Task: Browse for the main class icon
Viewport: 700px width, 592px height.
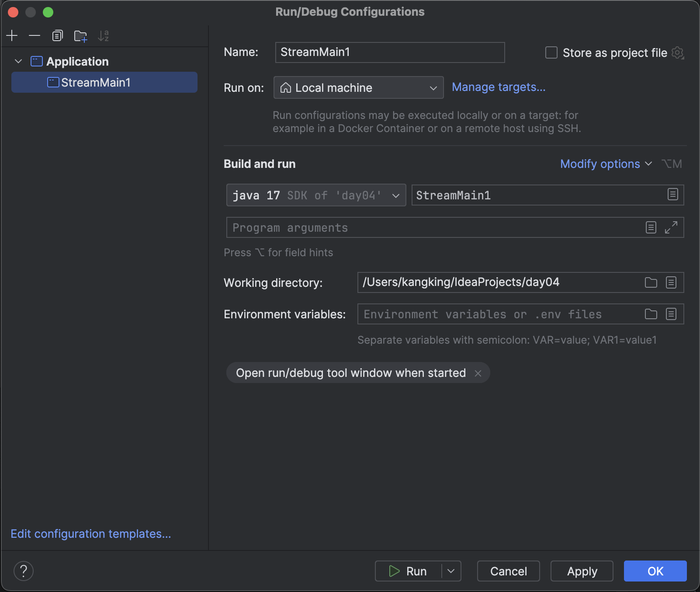Action: coord(673,195)
